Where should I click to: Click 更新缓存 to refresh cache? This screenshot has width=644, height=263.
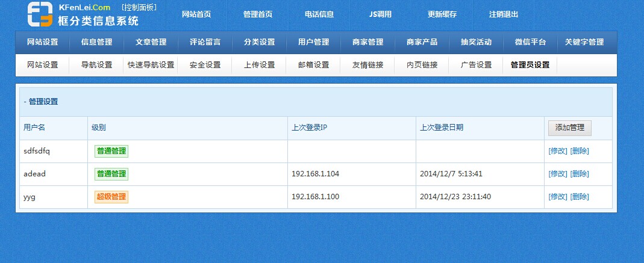tap(442, 14)
